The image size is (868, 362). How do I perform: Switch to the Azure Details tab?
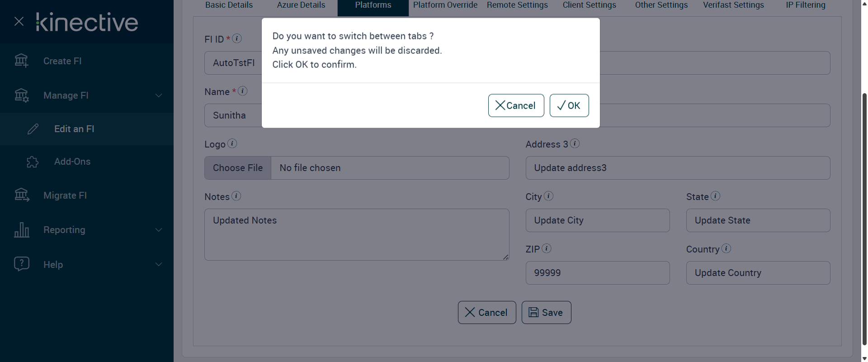pyautogui.click(x=301, y=5)
